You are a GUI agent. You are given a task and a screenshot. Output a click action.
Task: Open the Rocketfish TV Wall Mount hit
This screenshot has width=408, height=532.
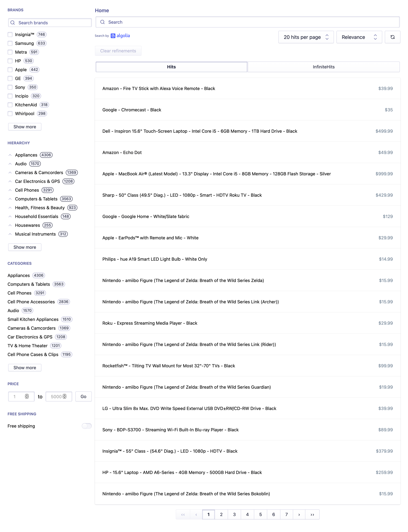coord(247,366)
